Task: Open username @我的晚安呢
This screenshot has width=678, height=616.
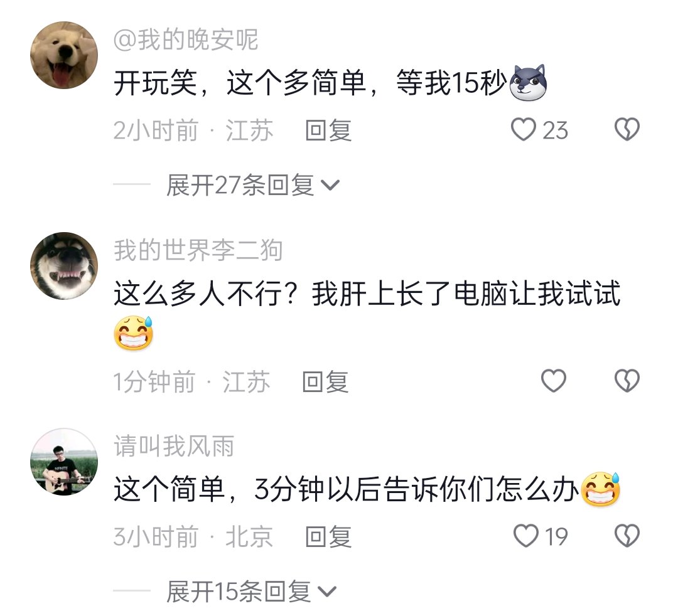Action: [x=186, y=40]
